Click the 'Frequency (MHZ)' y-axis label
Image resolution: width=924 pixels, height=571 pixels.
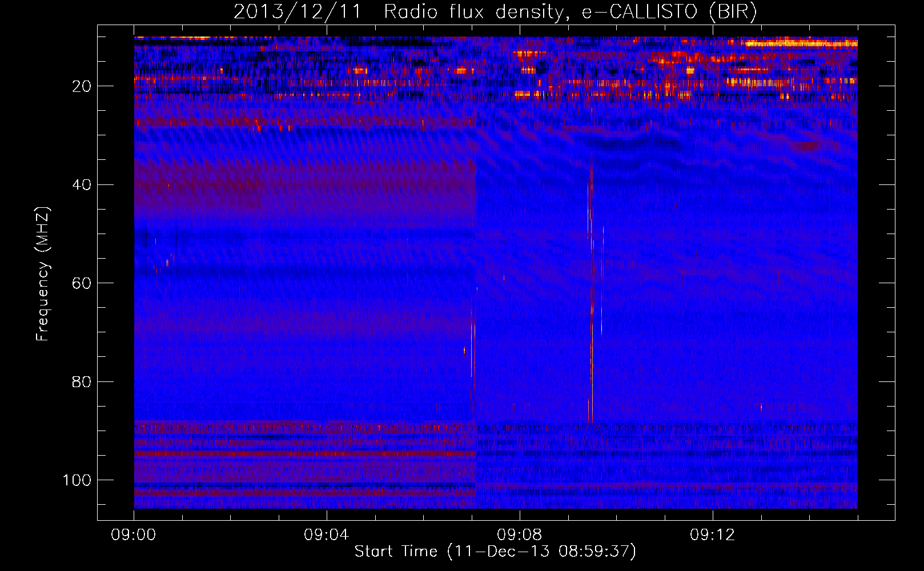pos(43,274)
